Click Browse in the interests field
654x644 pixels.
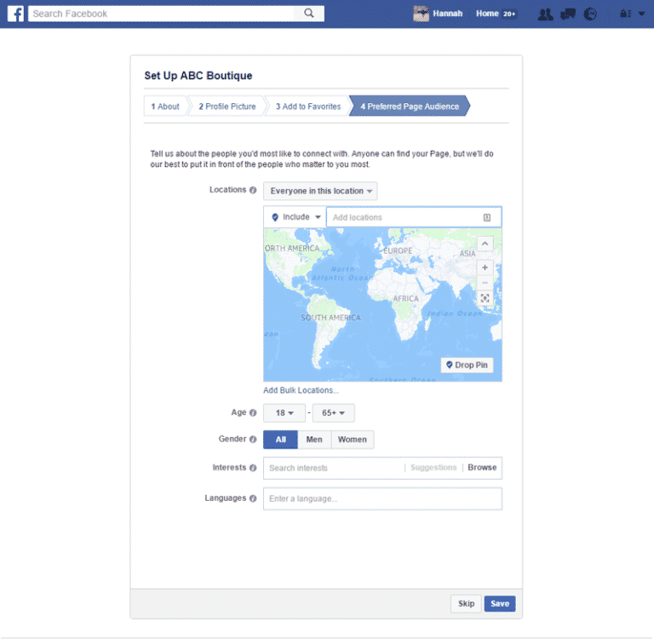click(x=482, y=468)
